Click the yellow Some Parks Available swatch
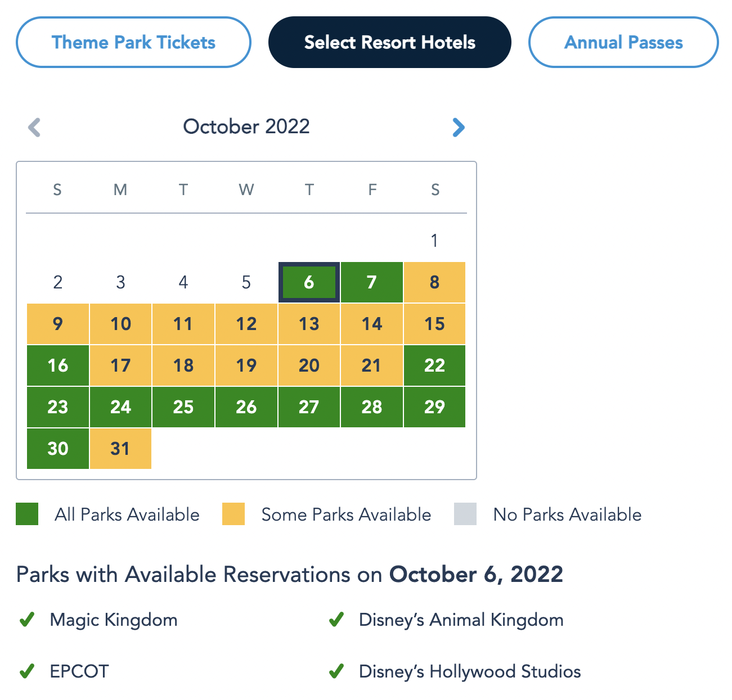 233,514
